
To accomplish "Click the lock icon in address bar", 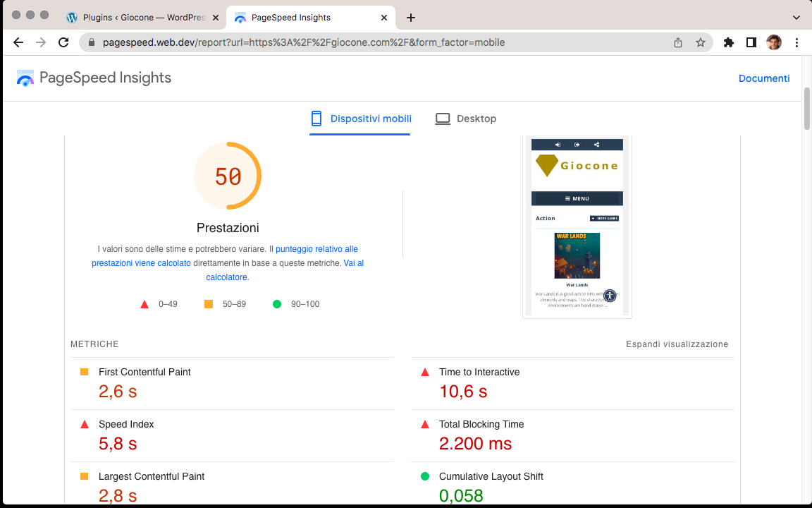I will (92, 42).
